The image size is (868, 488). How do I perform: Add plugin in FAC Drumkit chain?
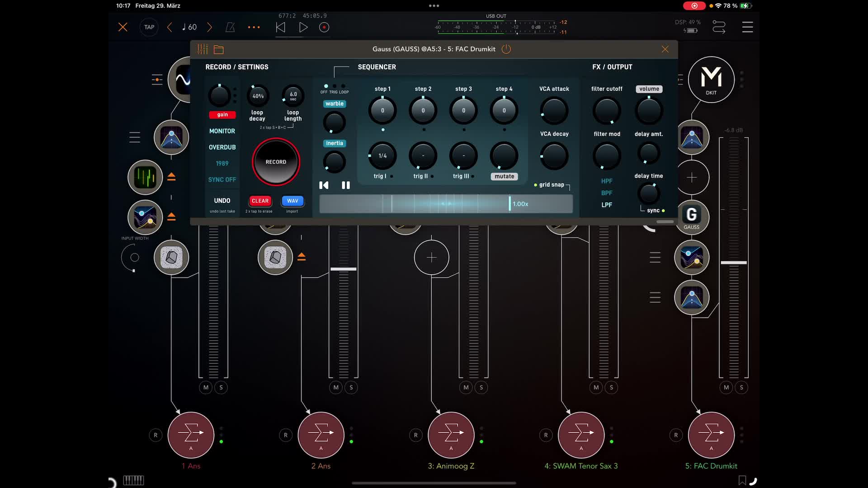[x=692, y=178]
